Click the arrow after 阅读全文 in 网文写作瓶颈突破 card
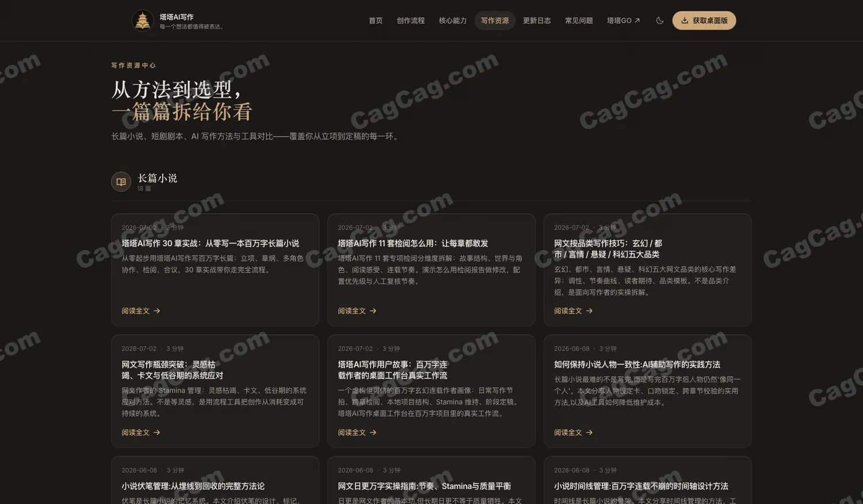The width and height of the screenshot is (863, 504). (x=156, y=433)
